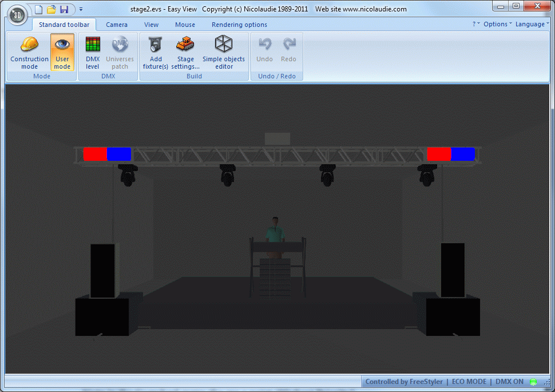Viewport: 555px width, 392px height.
Task: Click the open folder icon in title bar
Action: pos(51,10)
